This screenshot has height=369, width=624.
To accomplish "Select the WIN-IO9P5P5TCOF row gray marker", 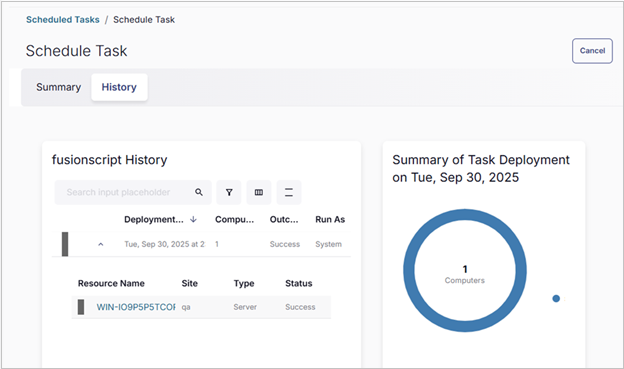I will coord(81,307).
